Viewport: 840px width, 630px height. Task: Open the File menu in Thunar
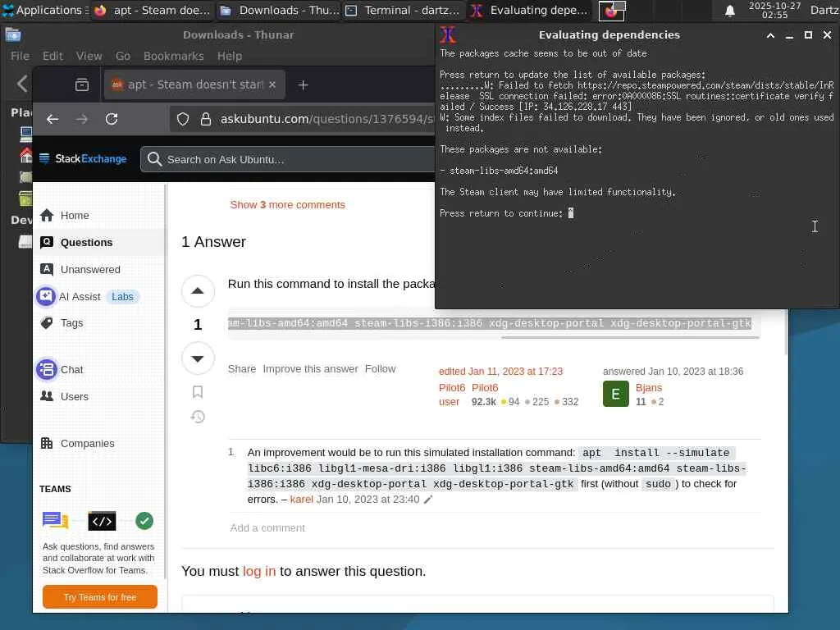(20, 56)
